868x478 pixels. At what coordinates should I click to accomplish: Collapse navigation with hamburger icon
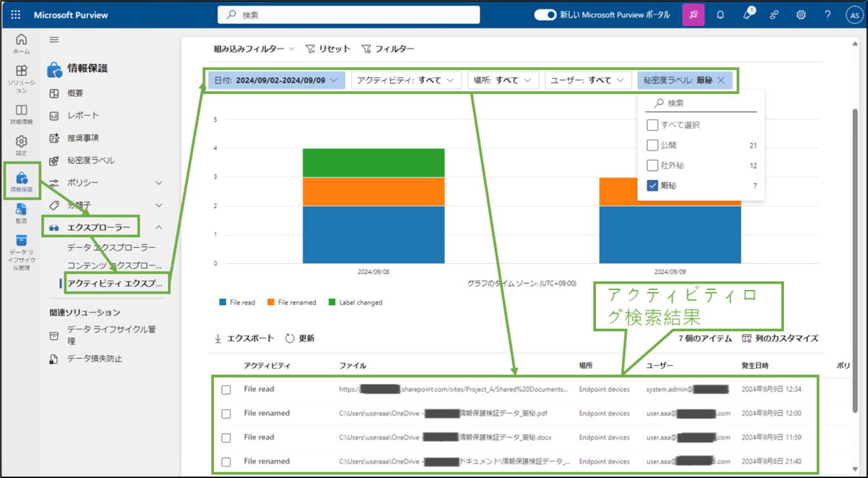click(54, 40)
